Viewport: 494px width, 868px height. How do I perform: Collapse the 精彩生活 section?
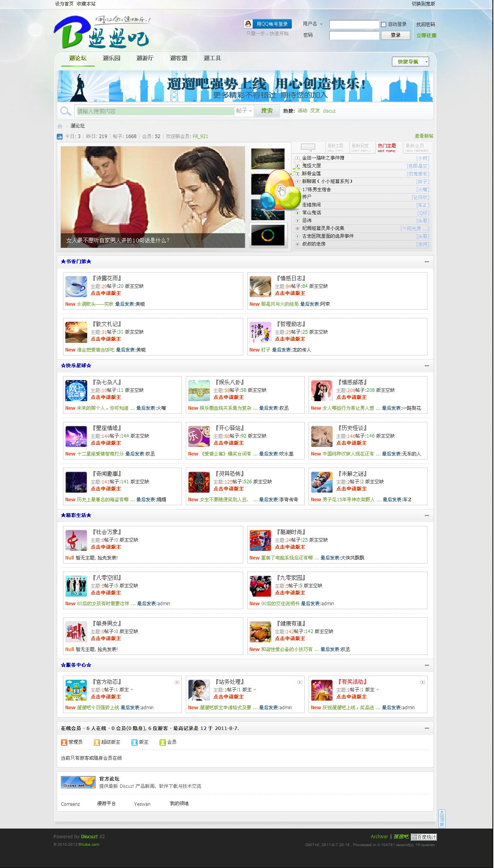[x=427, y=515]
